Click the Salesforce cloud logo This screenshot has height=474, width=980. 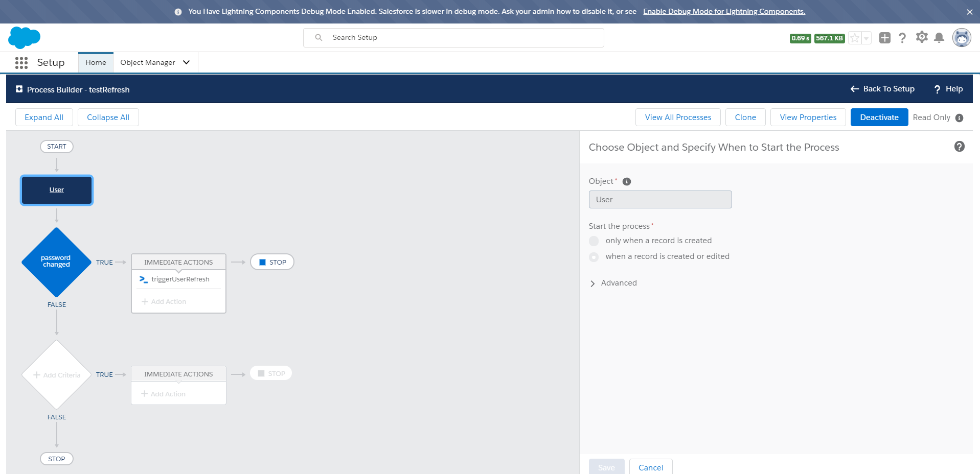tap(24, 38)
